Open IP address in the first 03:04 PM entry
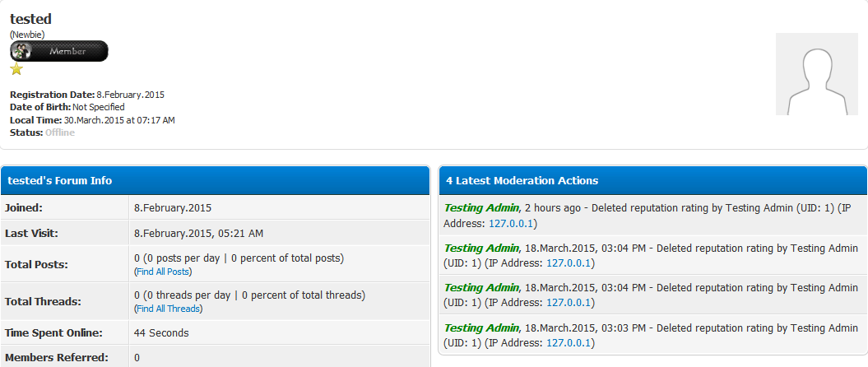 tap(570, 263)
